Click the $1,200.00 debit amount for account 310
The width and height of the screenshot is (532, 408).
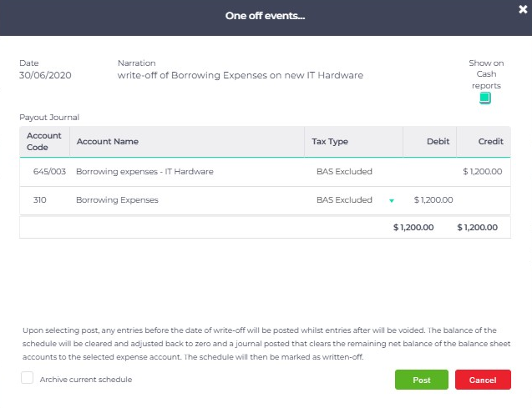(433, 200)
